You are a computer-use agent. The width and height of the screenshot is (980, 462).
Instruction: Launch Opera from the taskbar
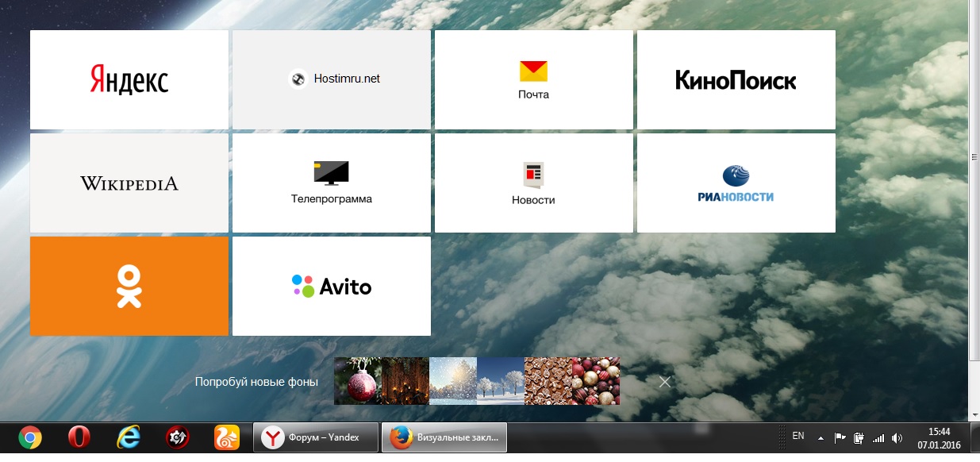tap(79, 437)
